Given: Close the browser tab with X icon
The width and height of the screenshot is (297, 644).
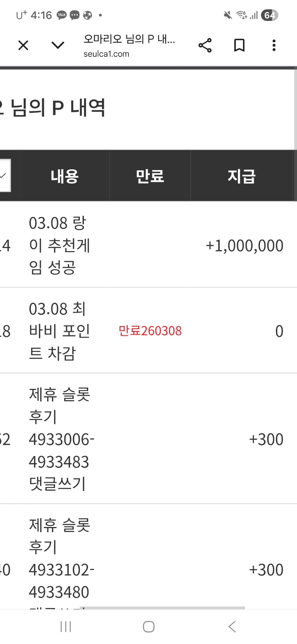Looking at the screenshot, I should click(x=23, y=45).
